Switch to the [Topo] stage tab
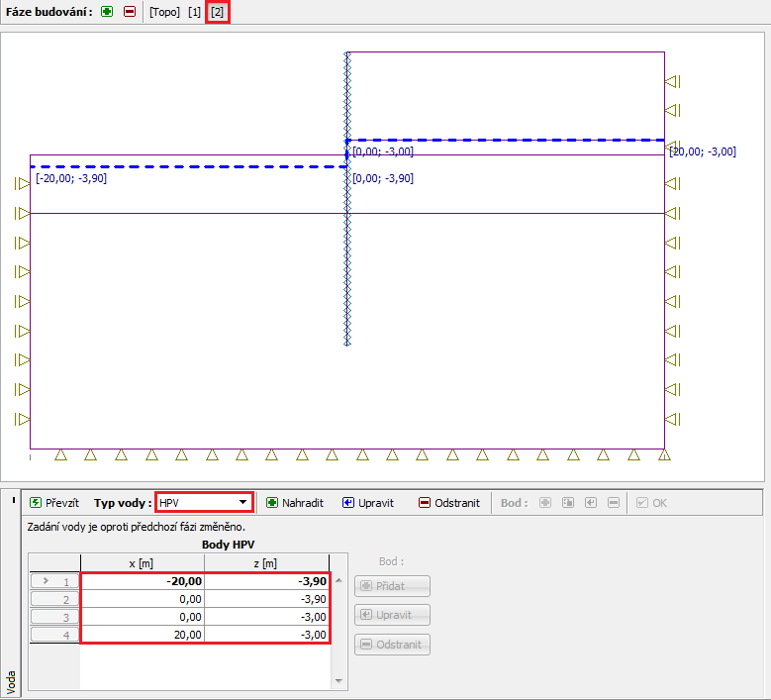The height and width of the screenshot is (700, 771). 164,12
